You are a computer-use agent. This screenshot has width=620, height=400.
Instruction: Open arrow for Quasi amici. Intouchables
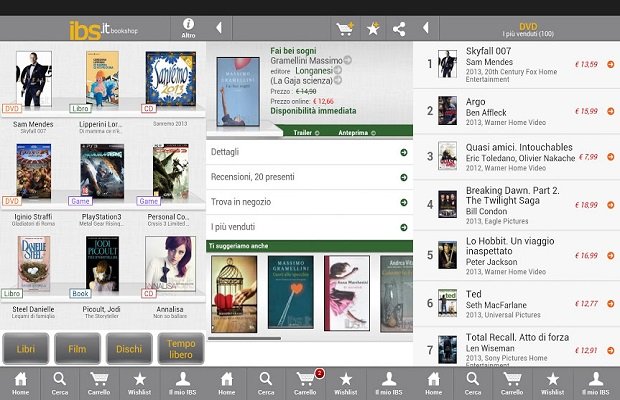click(x=611, y=157)
